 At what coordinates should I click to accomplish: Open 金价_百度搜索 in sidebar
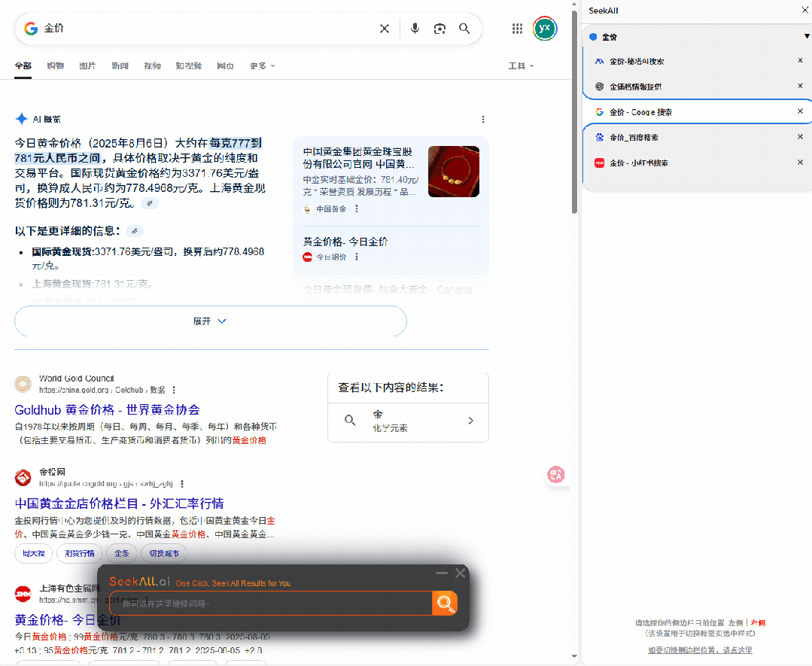634,137
